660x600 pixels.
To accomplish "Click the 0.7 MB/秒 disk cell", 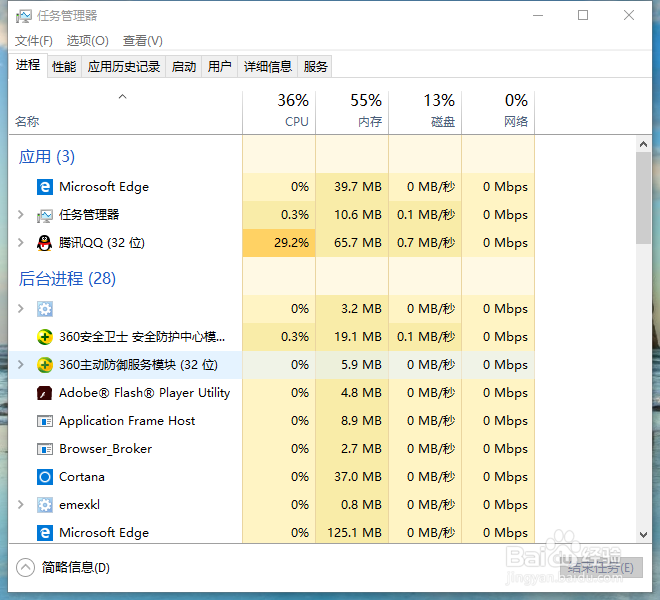I will click(425, 243).
